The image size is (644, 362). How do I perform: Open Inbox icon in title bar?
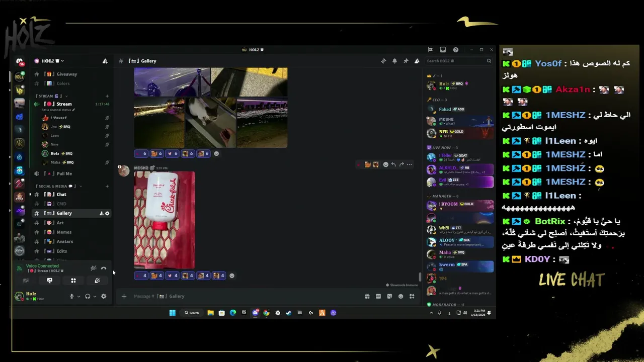coord(443,50)
